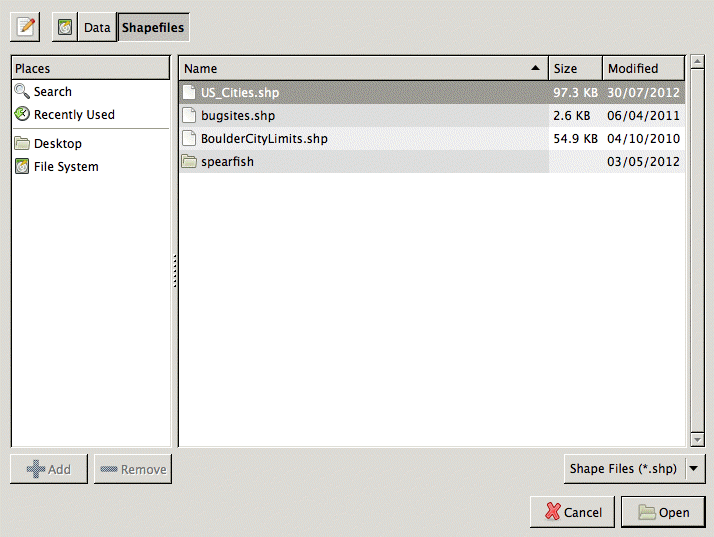Select the bugsites.shp file
Screen dimensions: 714x537
pyautogui.click(x=237, y=116)
